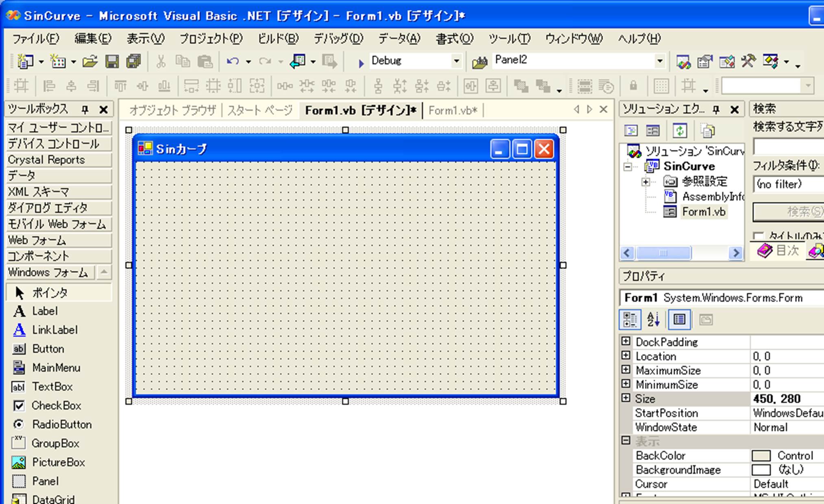The image size is (824, 504).
Task: Pin the Toolbox panel with pushpin
Action: point(85,109)
